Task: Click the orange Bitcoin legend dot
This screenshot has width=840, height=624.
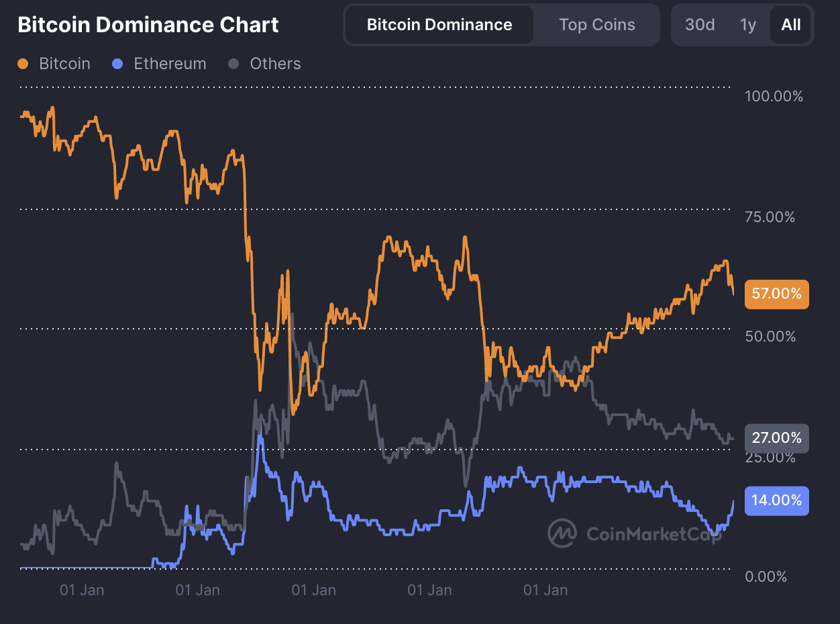Action: pos(22,63)
